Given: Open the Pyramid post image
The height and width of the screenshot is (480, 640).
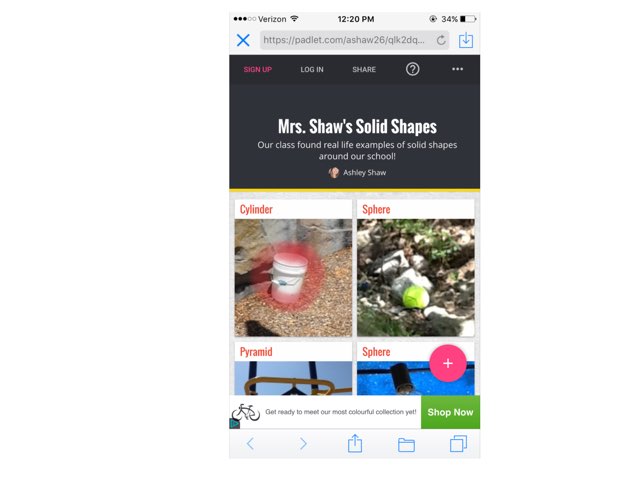Looking at the screenshot, I should coord(293,378).
